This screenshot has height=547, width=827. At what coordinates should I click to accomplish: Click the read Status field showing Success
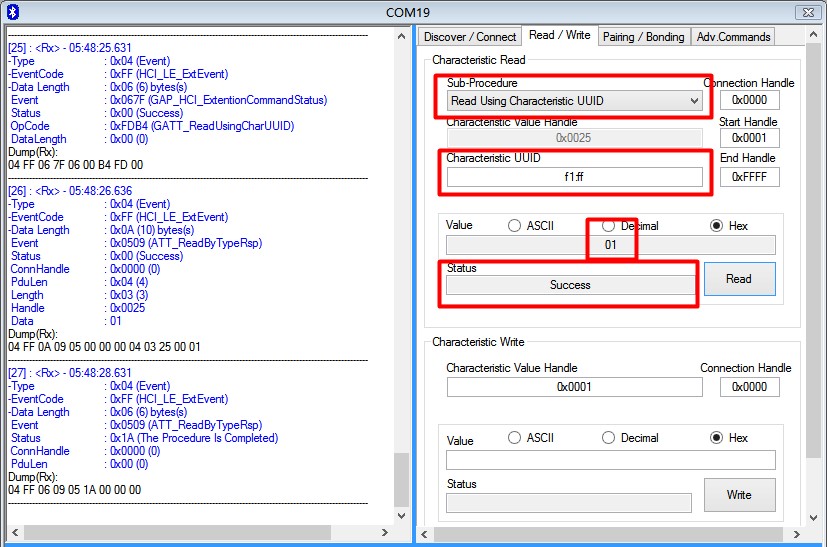pos(570,285)
